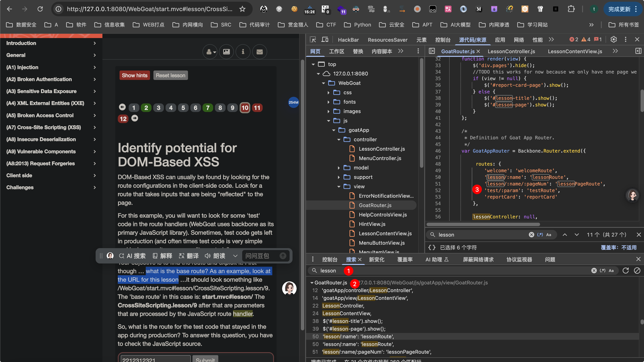
Task: Switch to the LessonController.js tab
Action: tap(511, 51)
